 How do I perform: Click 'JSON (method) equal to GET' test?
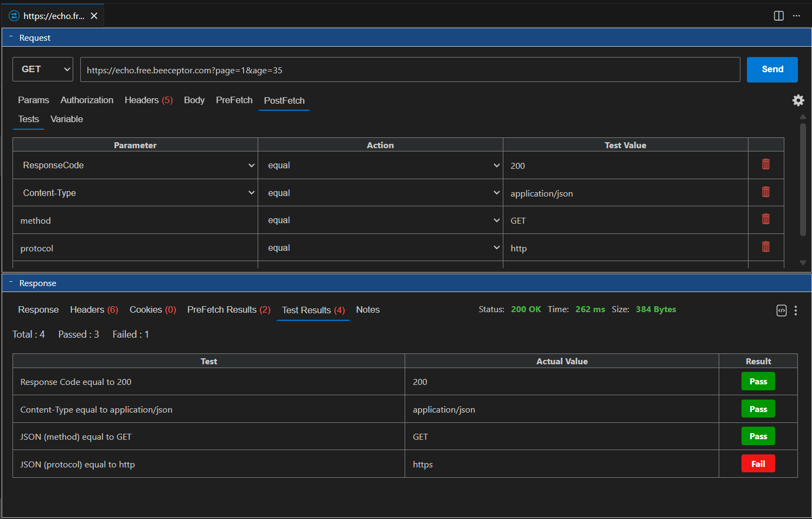(x=76, y=437)
